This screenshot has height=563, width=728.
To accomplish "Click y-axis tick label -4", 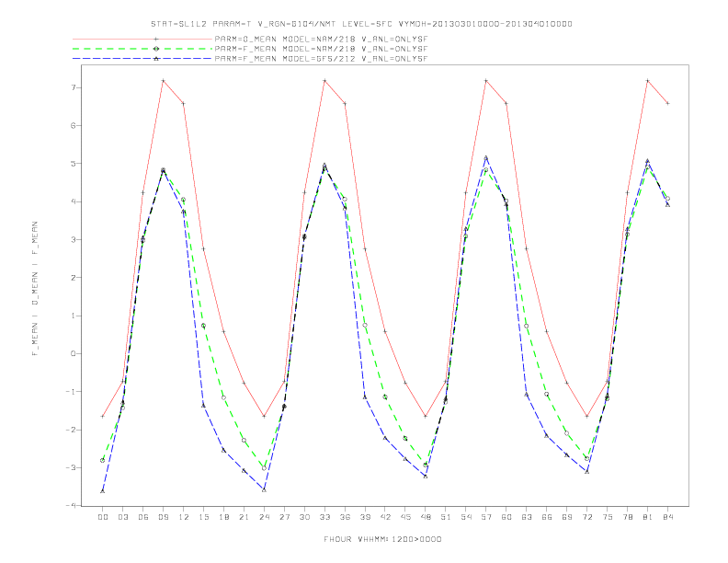I will (x=70, y=505).
